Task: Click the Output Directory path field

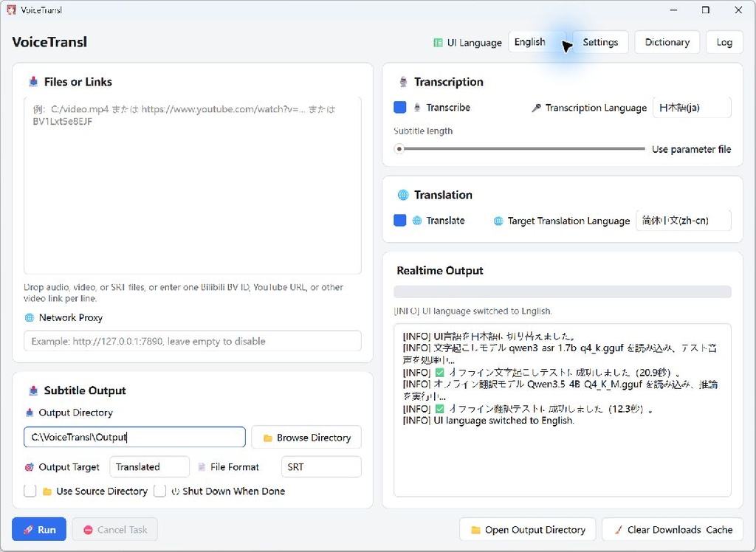Action: pos(134,437)
